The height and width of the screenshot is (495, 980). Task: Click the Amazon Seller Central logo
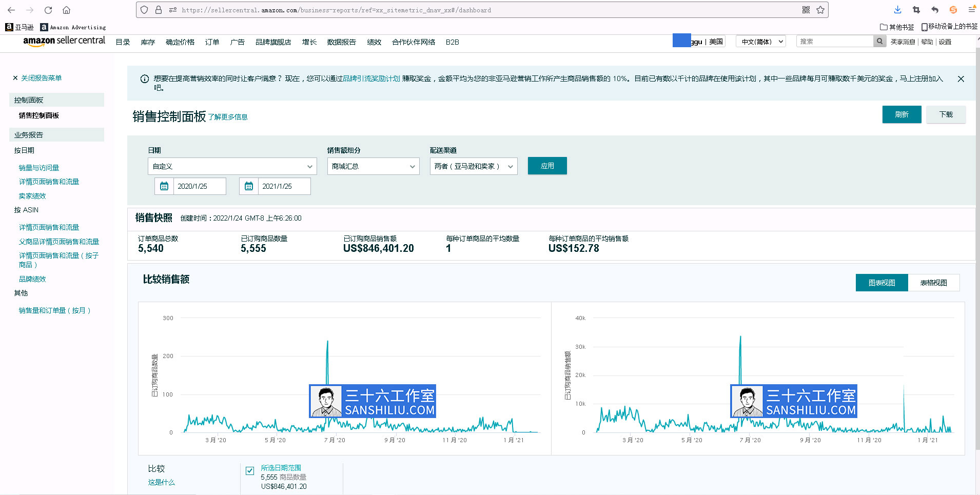[x=64, y=41]
